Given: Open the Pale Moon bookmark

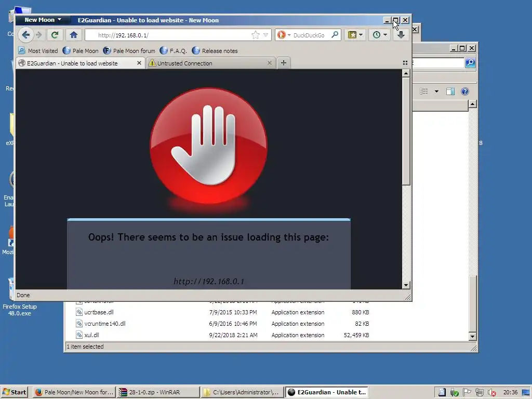Looking at the screenshot, I should [81, 51].
